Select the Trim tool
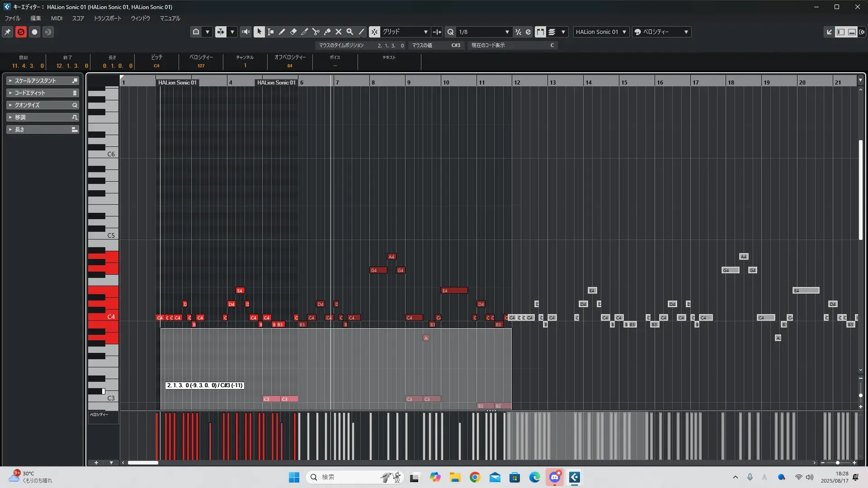The image size is (868, 488). click(x=304, y=32)
